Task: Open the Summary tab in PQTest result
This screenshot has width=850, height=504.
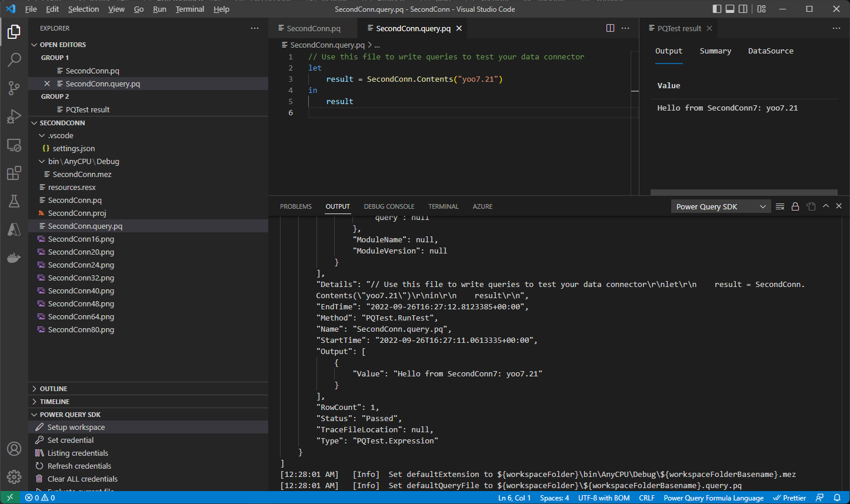Action: click(715, 51)
